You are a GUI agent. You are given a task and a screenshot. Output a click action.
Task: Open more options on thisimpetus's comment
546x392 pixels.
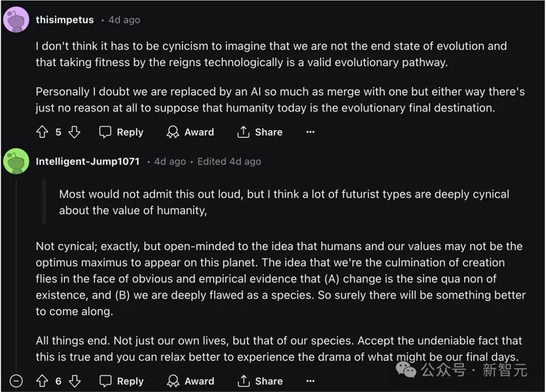[x=311, y=132]
